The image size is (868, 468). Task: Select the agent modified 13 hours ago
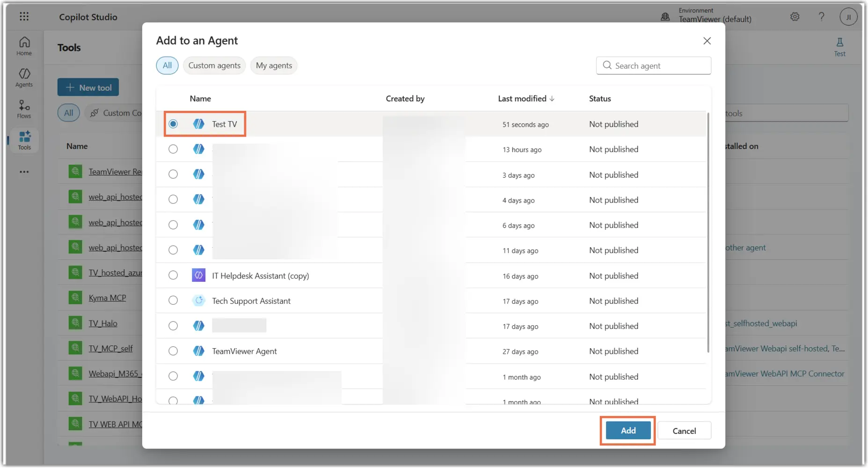pyautogui.click(x=173, y=149)
